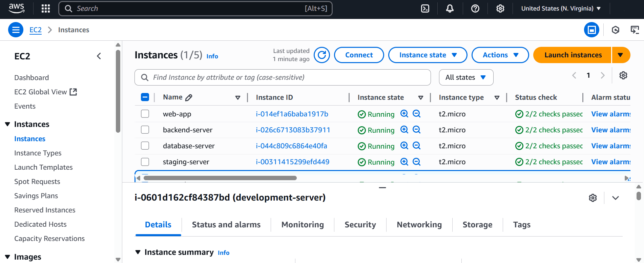
Task: Click zoom-out filter icon for staging-server row
Action: tap(417, 162)
